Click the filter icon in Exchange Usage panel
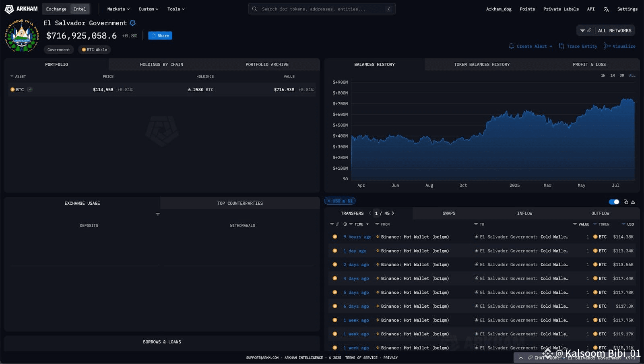The image size is (644, 364). point(158,214)
